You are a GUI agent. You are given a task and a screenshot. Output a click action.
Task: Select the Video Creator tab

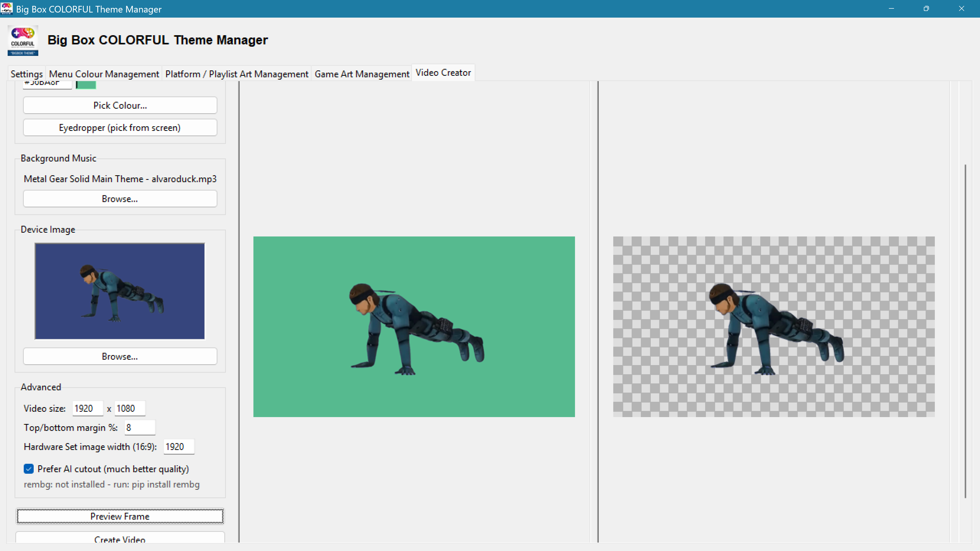[x=443, y=73]
